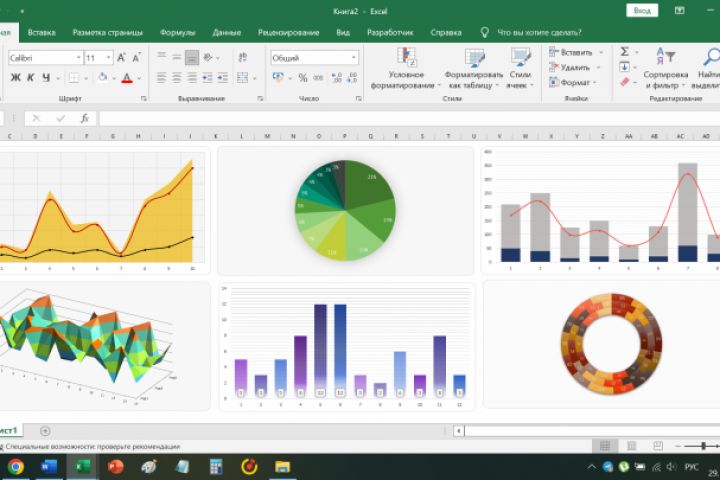This screenshot has height=480, width=720.
Task: Open Число dialog launcher
Action: [359, 98]
